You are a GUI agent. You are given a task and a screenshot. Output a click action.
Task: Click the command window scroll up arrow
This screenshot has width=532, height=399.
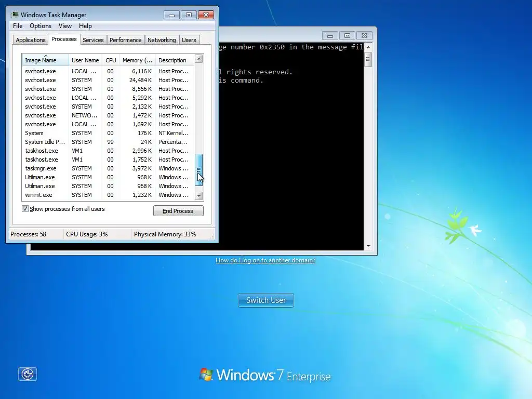(368, 47)
